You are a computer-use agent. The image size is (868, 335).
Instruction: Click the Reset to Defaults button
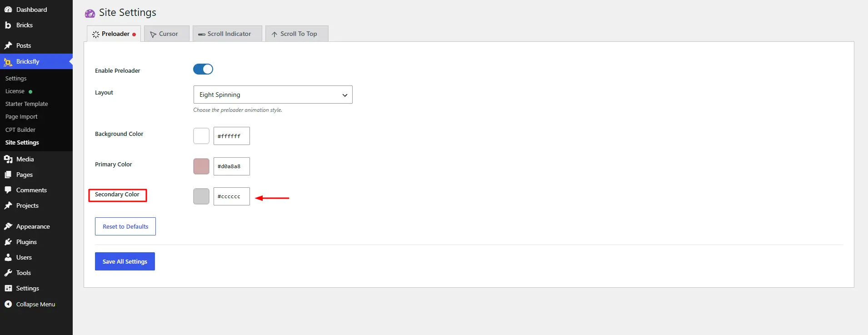click(x=125, y=226)
